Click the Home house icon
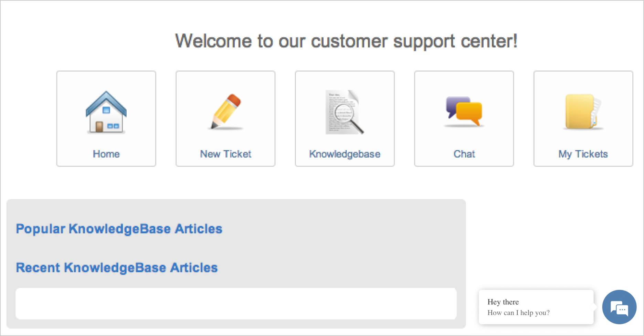644x336 pixels. (106, 112)
